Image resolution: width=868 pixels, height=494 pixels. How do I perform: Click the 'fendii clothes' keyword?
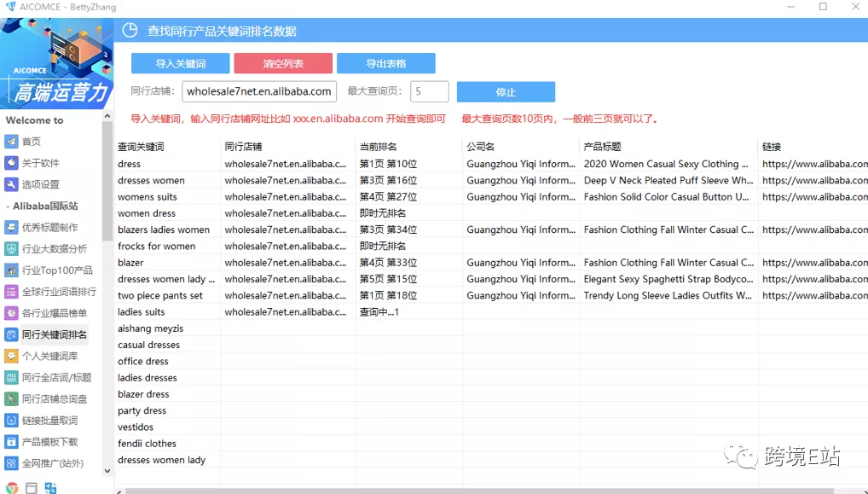[x=147, y=444]
